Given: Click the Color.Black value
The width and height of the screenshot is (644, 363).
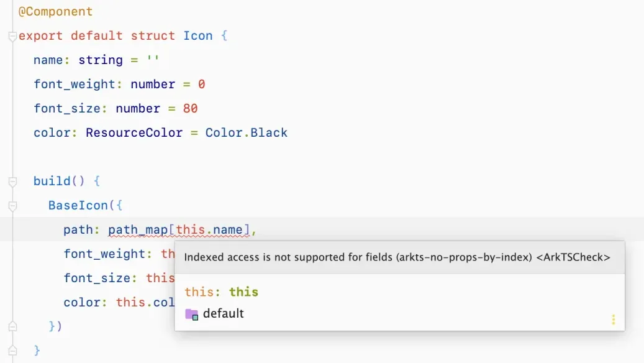Looking at the screenshot, I should pyautogui.click(x=247, y=132).
